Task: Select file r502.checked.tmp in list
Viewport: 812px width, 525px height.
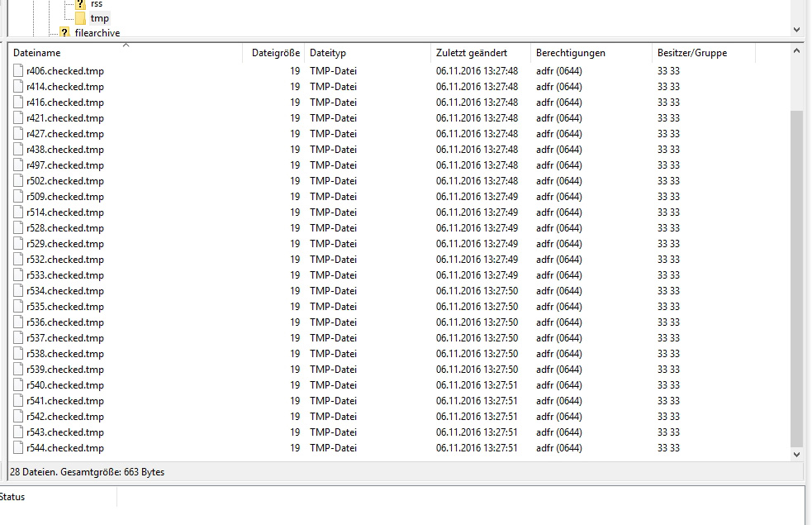Action: pyautogui.click(x=64, y=181)
